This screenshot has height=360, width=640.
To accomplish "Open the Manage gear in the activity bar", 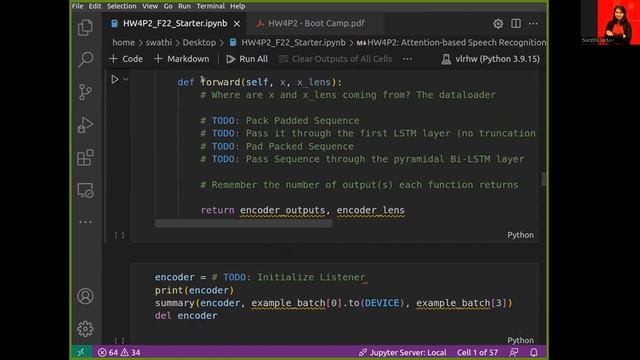I will [85, 329].
